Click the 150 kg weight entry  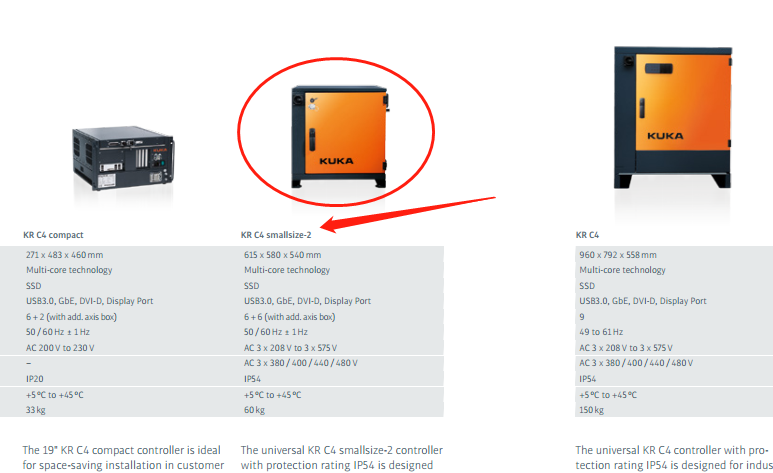click(x=592, y=410)
